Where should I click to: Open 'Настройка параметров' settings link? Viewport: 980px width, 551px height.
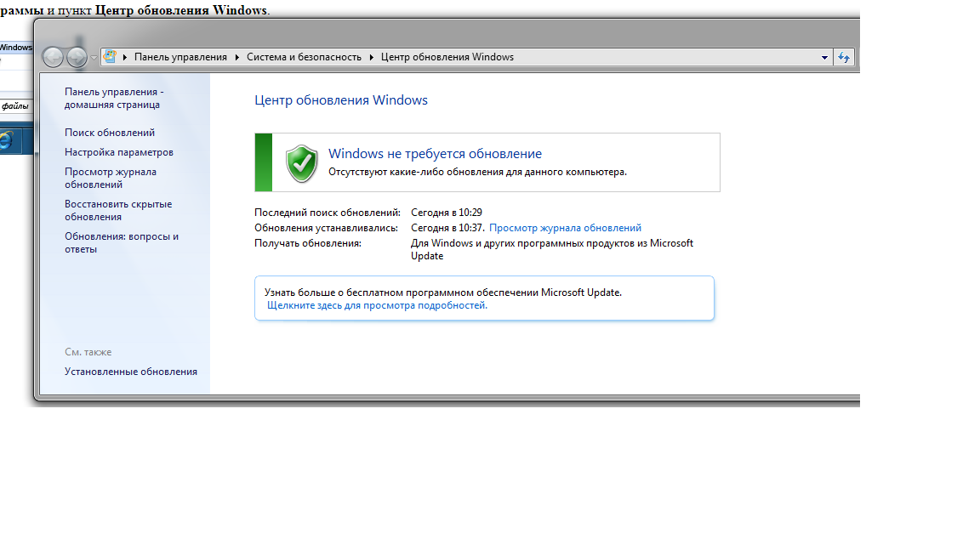point(119,152)
